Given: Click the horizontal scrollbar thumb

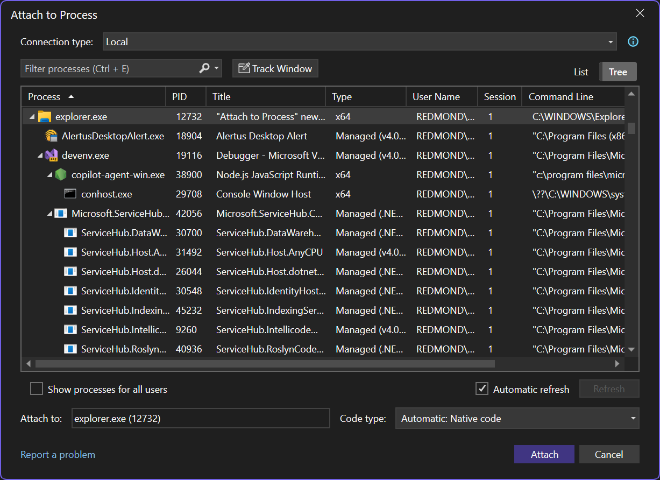Looking at the screenshot, I should (265, 363).
